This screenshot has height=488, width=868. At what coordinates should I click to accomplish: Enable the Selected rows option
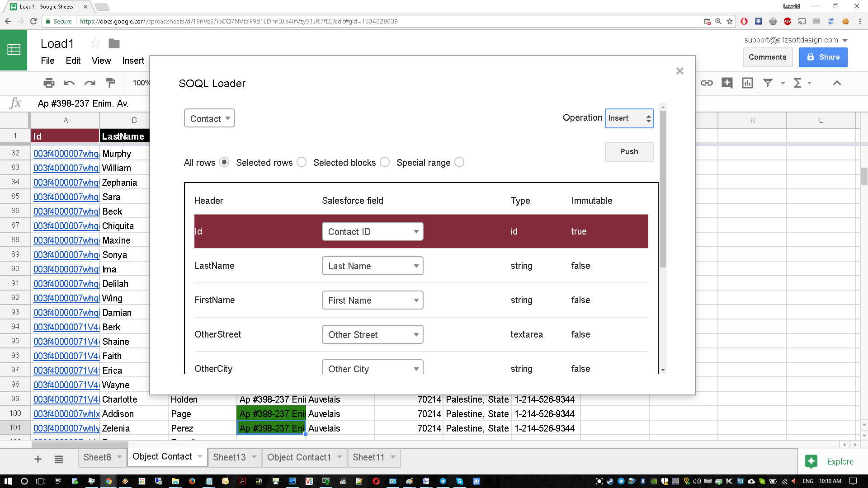pos(301,162)
